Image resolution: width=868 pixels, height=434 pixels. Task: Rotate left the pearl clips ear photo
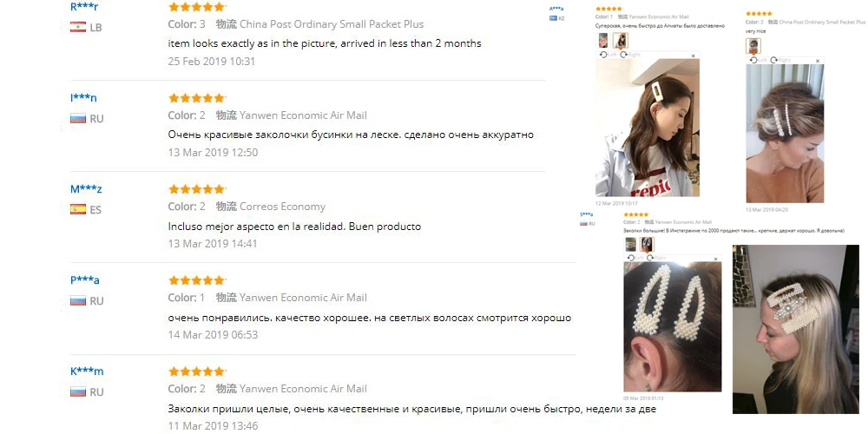coord(635,258)
